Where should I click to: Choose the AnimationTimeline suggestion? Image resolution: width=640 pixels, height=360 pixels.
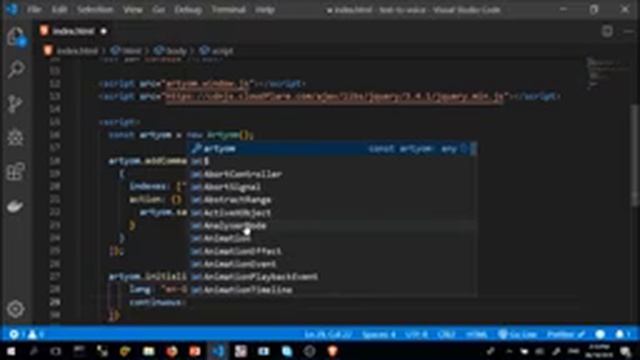click(331, 290)
